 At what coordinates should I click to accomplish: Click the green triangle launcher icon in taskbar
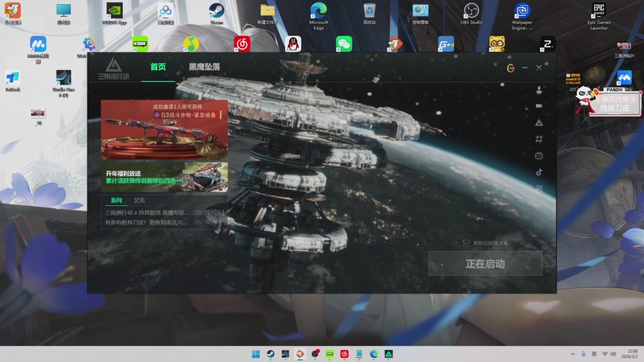[389, 354]
